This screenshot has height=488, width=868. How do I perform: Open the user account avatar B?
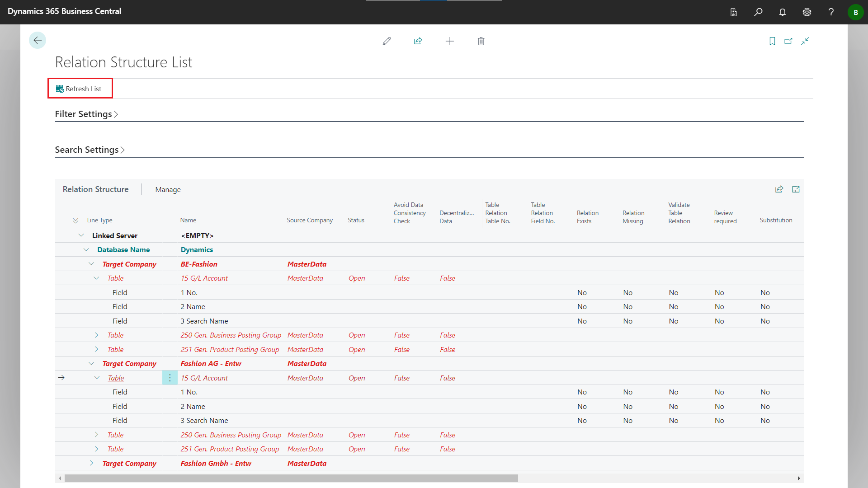(855, 12)
